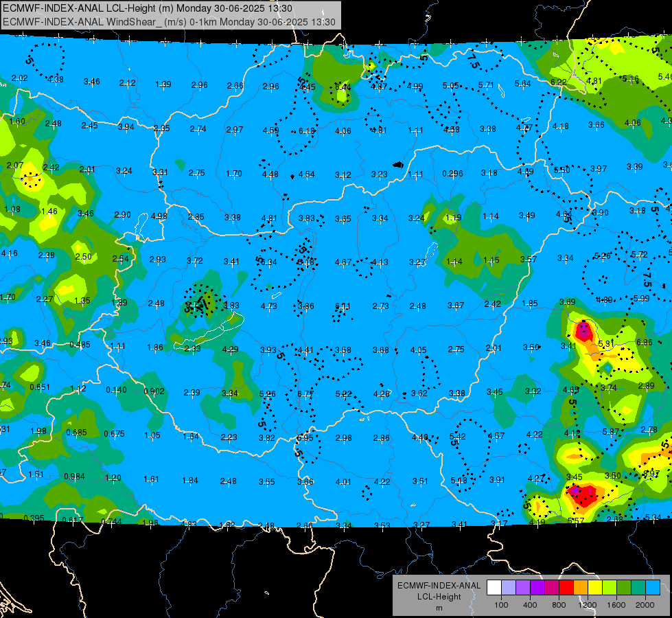
Task: Click the wind shear value 5.50
Action: (562, 170)
